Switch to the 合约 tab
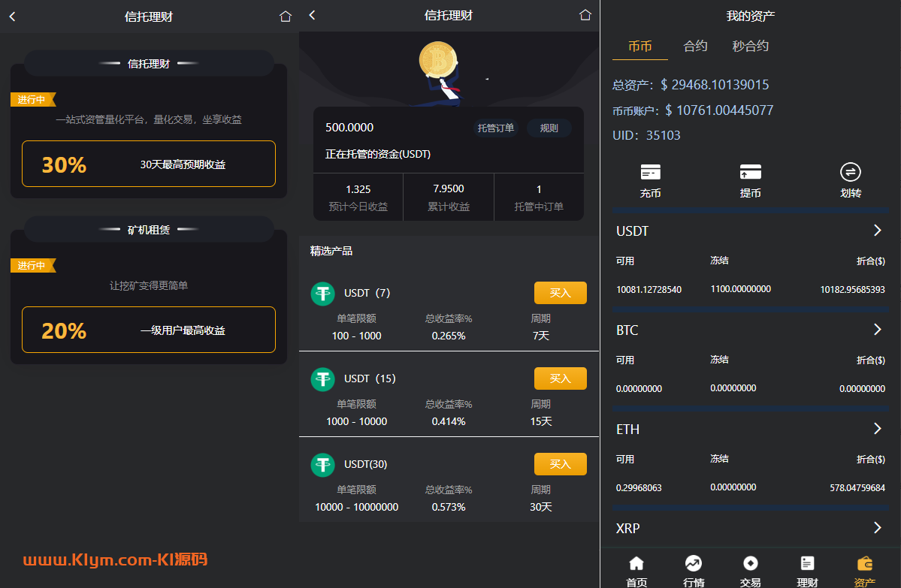The height and width of the screenshot is (588, 901). tap(695, 46)
